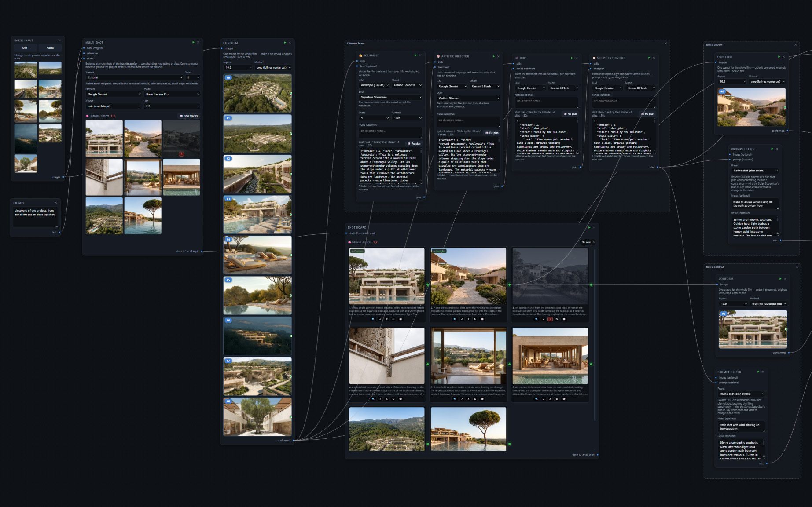The height and width of the screenshot is (507, 812).
Task: Run the Multi-Shot node with its play icon
Action: [193, 42]
